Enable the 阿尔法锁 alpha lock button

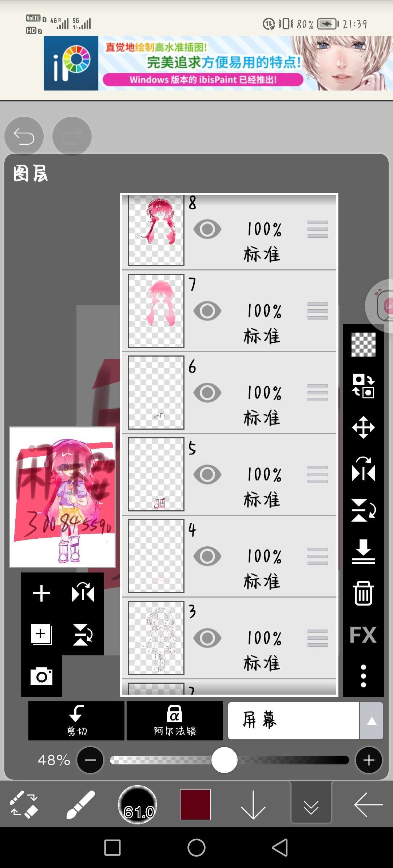pos(175,721)
